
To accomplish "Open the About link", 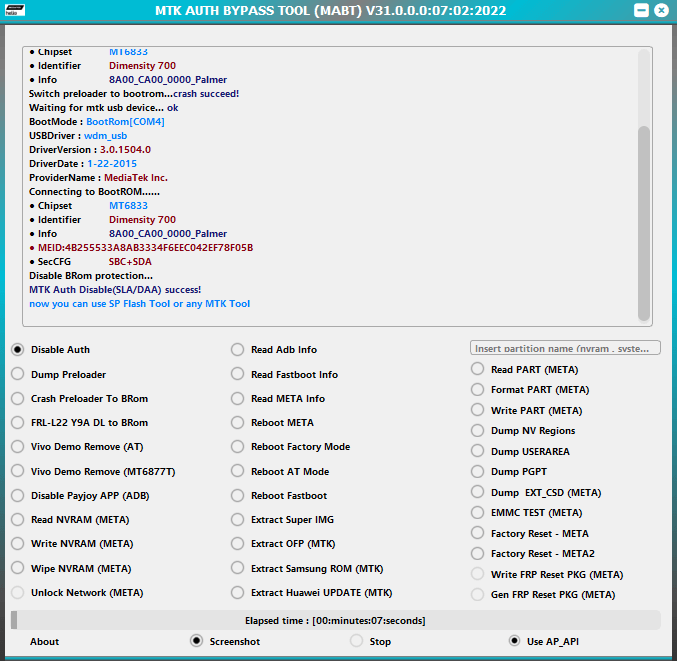I will pos(44,642).
